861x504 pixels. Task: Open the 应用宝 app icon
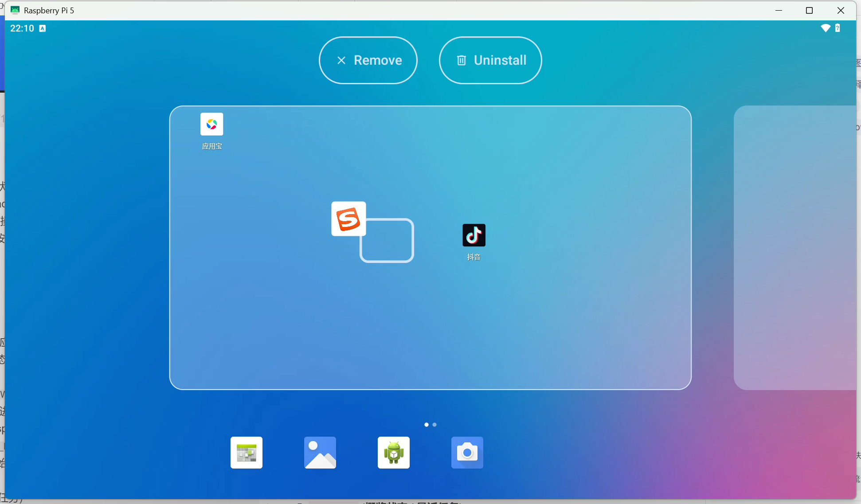tap(211, 125)
